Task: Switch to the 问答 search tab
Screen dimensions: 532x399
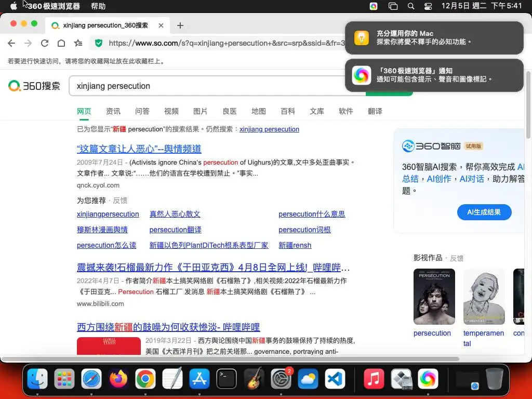Action: 142,111
